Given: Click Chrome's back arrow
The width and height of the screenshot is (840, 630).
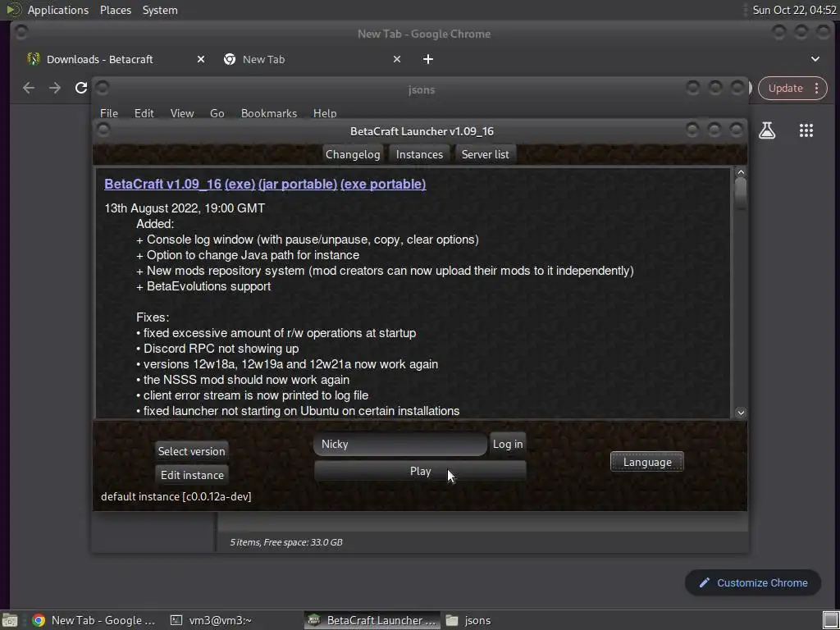Looking at the screenshot, I should click(x=29, y=88).
